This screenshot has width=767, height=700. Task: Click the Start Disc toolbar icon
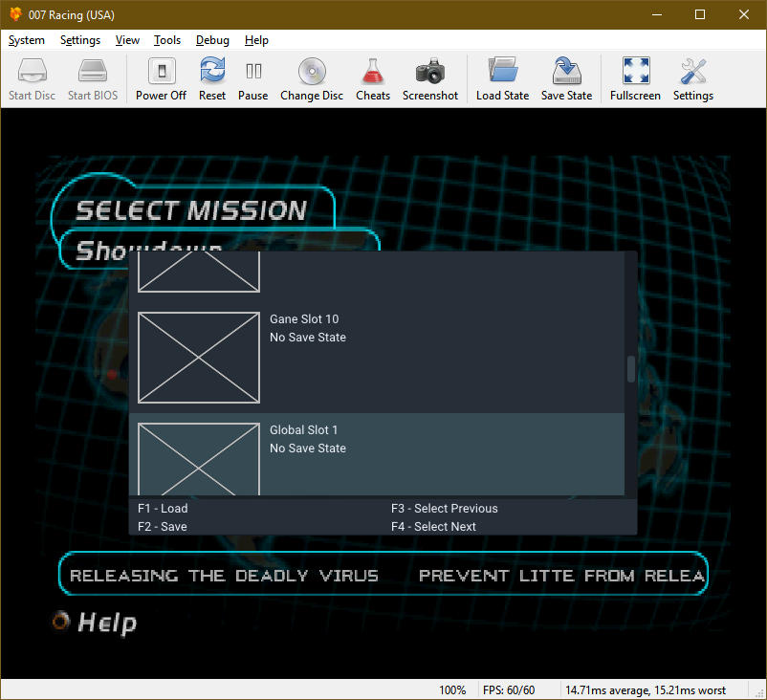pos(32,78)
